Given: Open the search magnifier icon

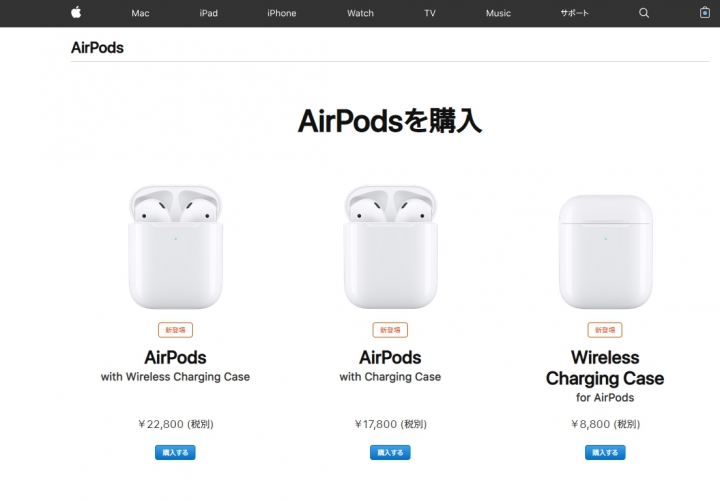Looking at the screenshot, I should click(x=644, y=13).
